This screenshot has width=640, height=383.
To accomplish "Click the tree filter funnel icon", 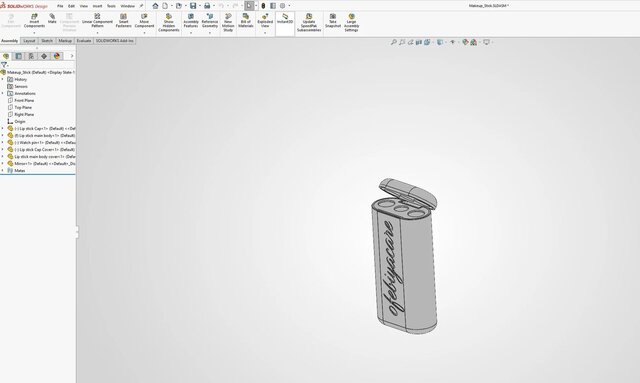I will (x=4, y=65).
